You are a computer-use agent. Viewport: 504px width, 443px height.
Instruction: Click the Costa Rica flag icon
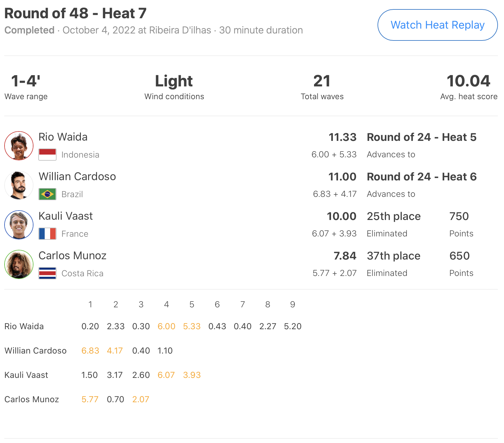(47, 273)
